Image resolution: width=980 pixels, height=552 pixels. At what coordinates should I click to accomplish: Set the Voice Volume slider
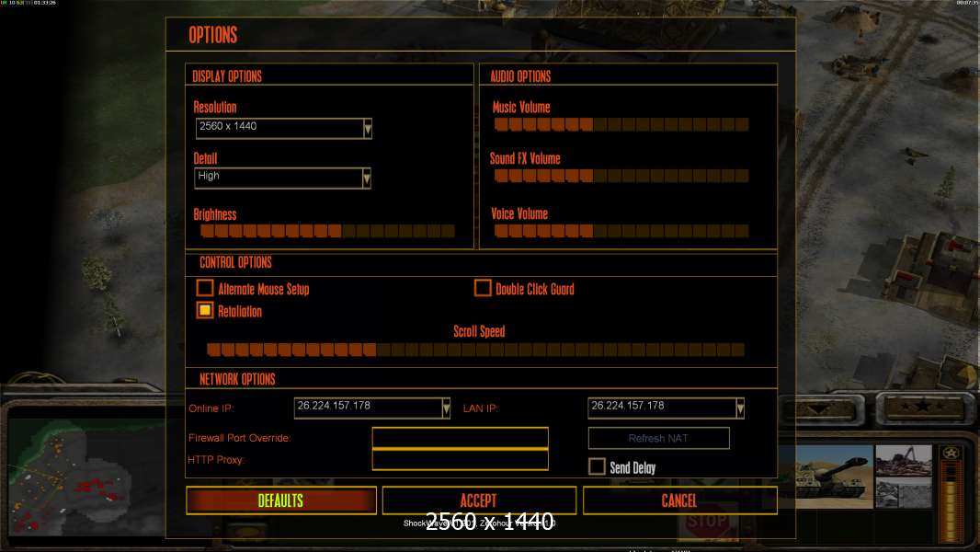click(621, 231)
